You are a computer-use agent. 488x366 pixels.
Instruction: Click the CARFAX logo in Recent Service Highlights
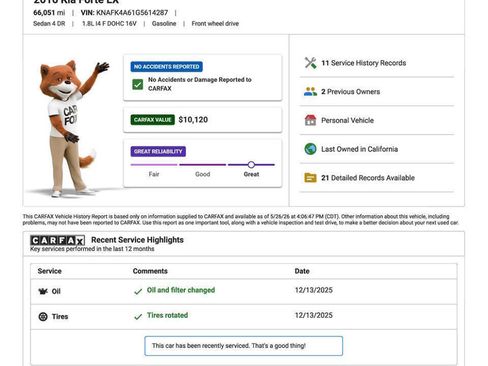(x=57, y=240)
